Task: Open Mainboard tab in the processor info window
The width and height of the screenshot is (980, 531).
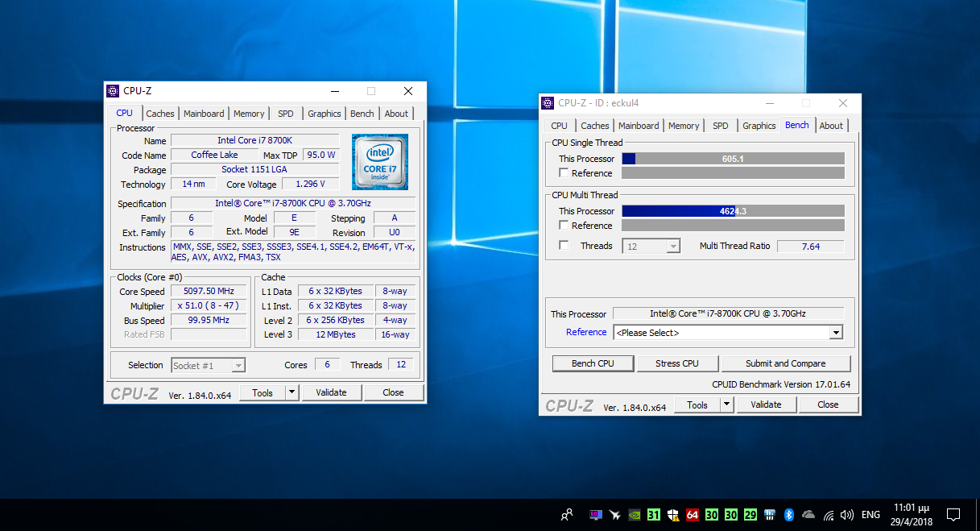Action: coord(204,114)
